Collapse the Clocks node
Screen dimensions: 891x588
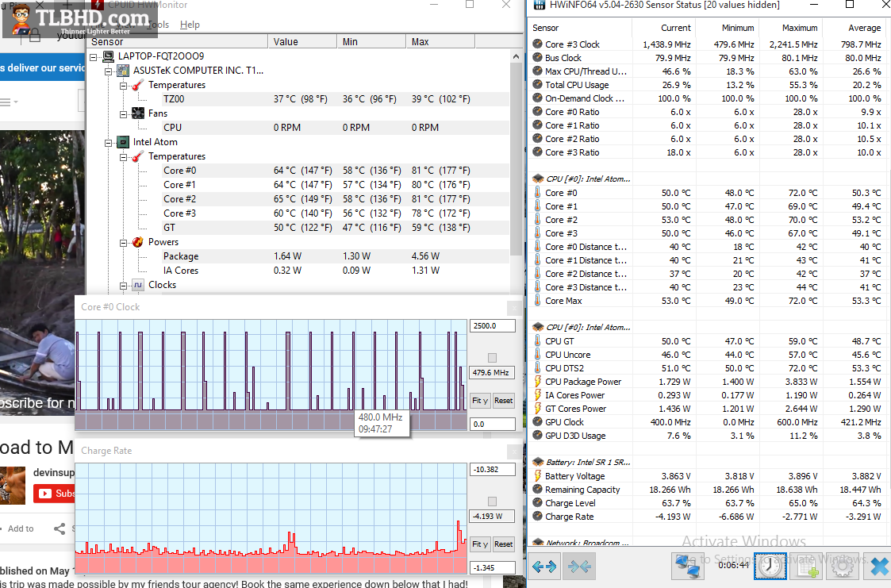123,286
